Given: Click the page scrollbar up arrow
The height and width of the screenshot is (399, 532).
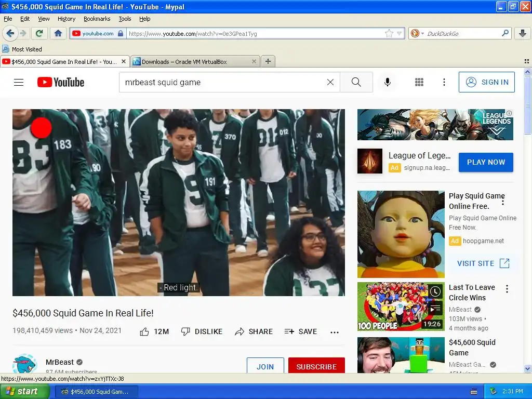Looking at the screenshot, I should (527, 72).
